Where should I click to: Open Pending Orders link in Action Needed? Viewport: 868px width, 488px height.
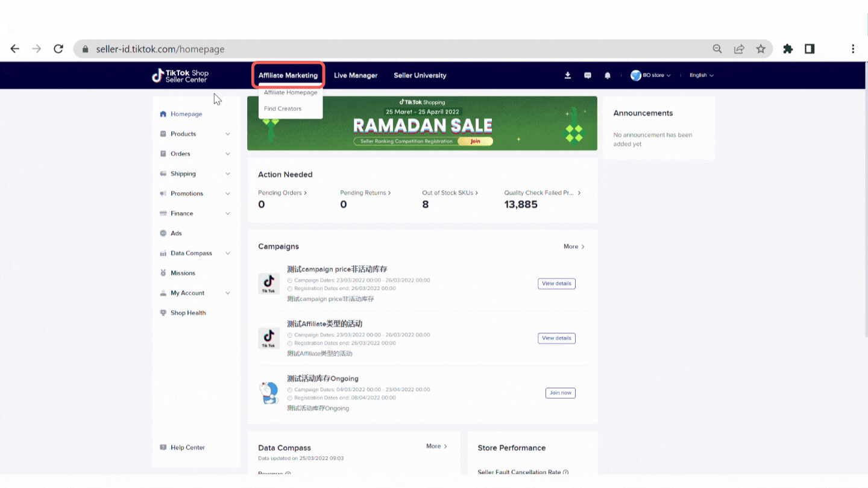[282, 193]
